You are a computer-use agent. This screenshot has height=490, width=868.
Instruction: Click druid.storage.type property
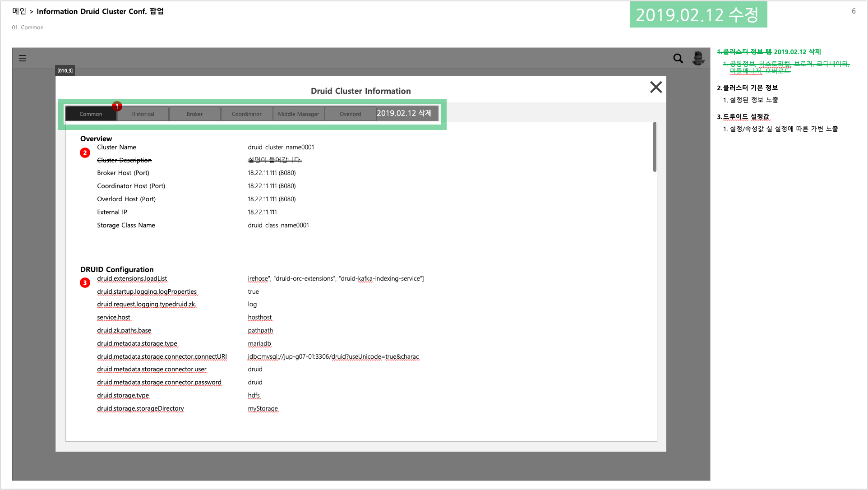pos(123,395)
